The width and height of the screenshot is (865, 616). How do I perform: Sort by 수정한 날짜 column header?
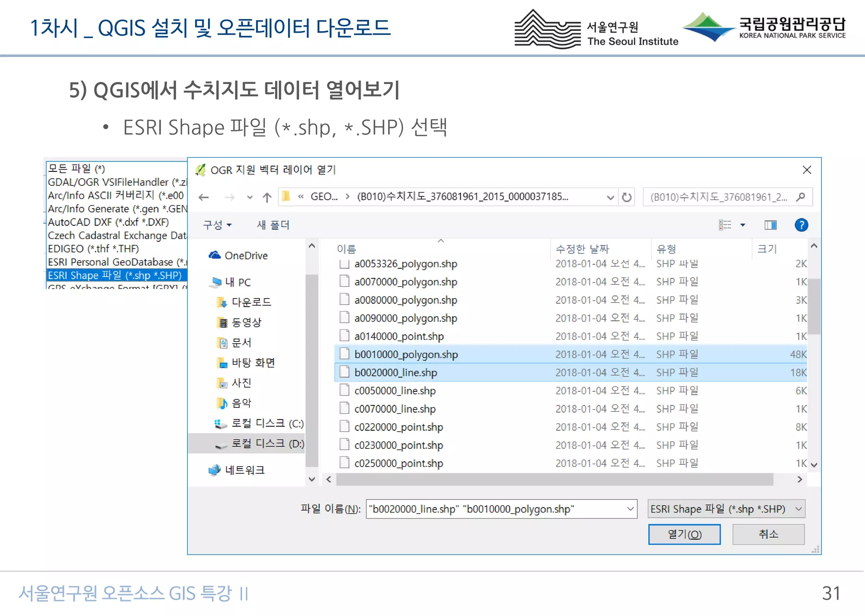tap(582, 249)
